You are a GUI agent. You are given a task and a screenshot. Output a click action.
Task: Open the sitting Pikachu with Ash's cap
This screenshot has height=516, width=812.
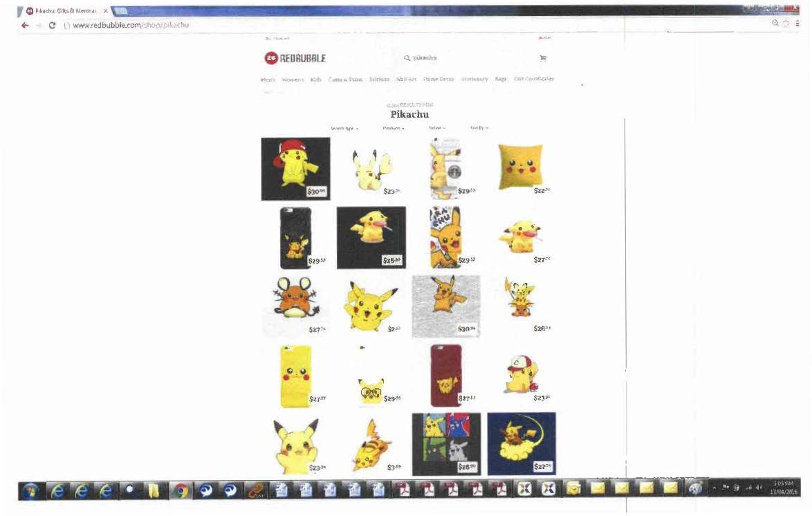pos(522,376)
